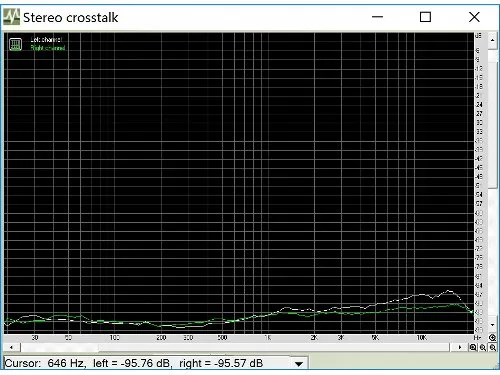Image resolution: width=500 pixels, height=375 pixels.
Task: Click the horizontal scrollbar thumb
Action: pyautogui.click(x=59, y=347)
